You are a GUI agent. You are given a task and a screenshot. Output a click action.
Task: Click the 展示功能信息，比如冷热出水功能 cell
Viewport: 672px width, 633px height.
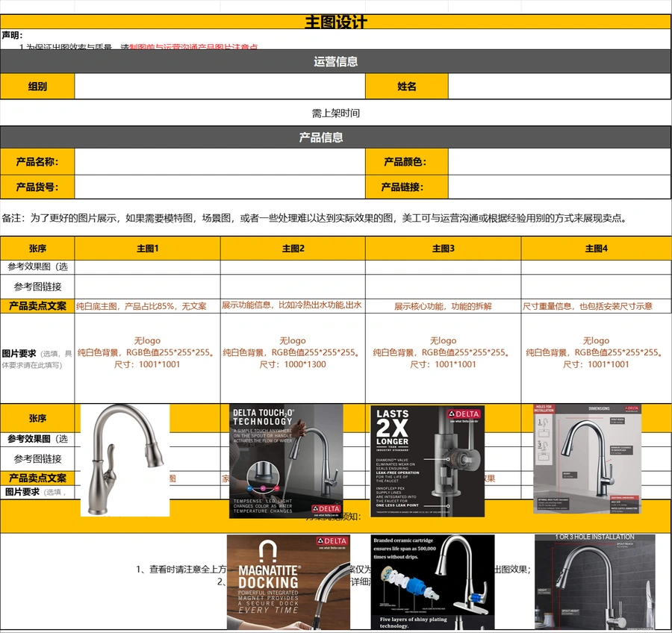pos(293,306)
